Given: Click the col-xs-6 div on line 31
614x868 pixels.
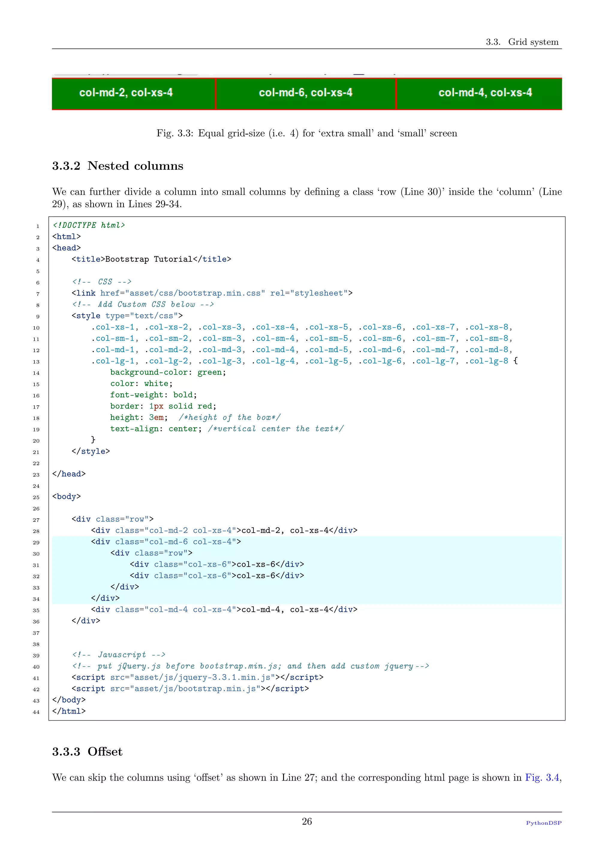Looking at the screenshot, I should 217,565.
